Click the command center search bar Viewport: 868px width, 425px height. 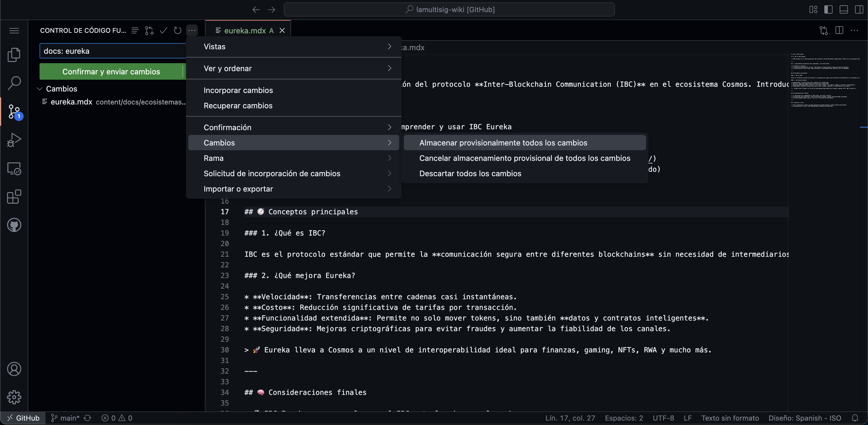click(x=449, y=9)
